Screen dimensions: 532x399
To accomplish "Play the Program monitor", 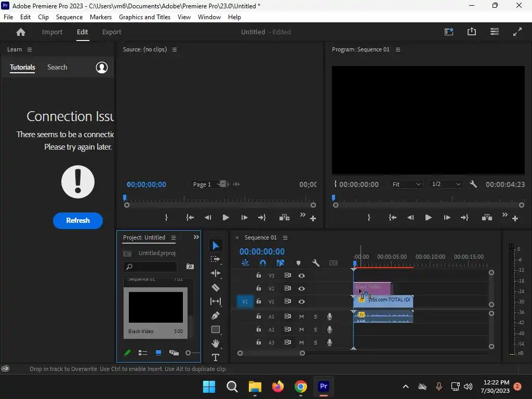I will pyautogui.click(x=428, y=218).
